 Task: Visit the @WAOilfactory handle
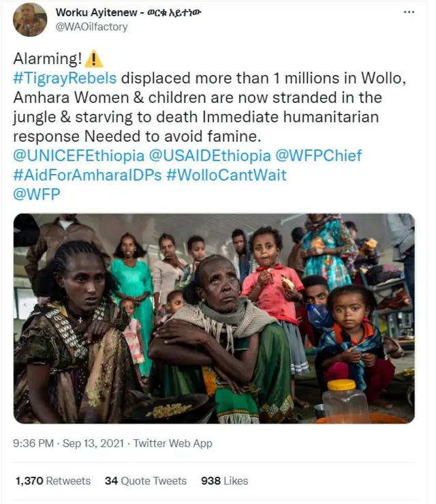(91, 27)
